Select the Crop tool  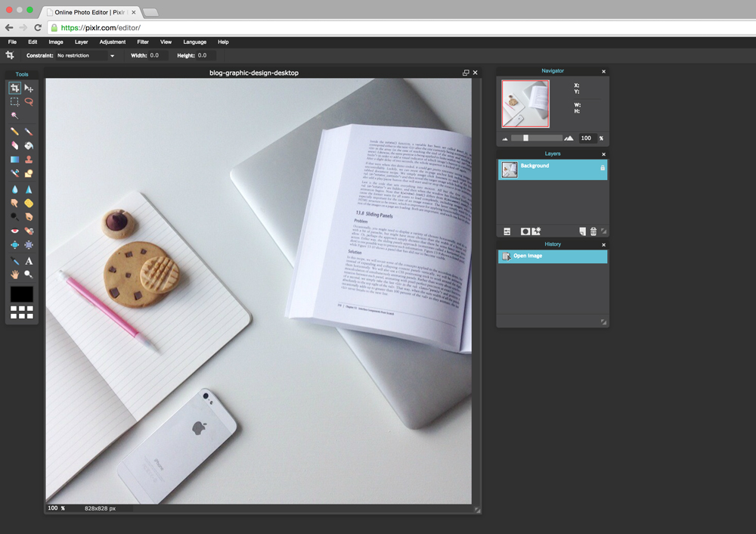[14, 88]
